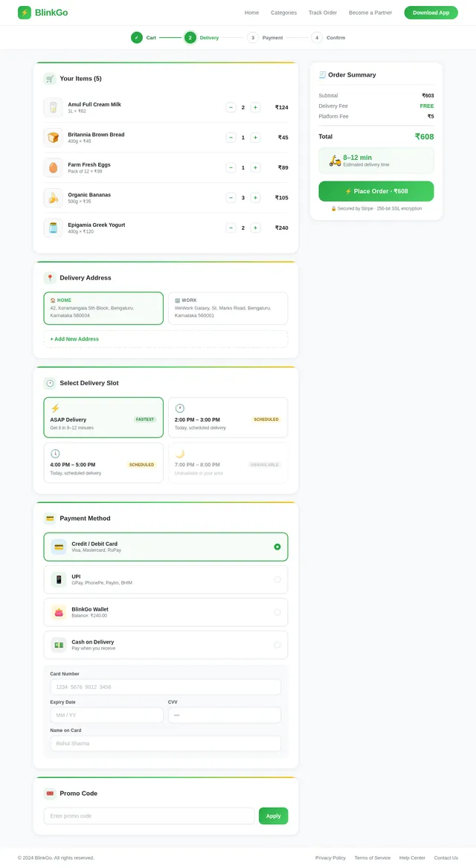The height and width of the screenshot is (868, 476).
Task: Pick the 2:00 PM – 3:00 PM slot
Action: [x=228, y=417]
